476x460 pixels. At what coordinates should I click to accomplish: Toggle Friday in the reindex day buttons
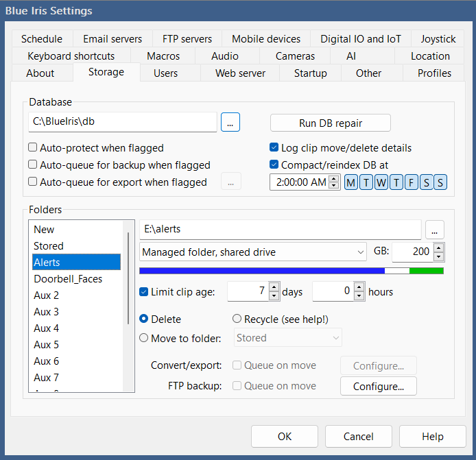(x=411, y=182)
